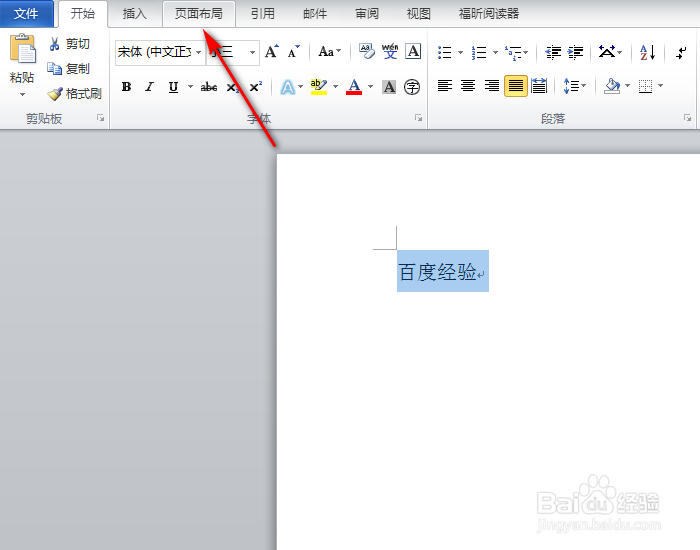Screen dimensions: 700x550
Task: Toggle Show/Hide paragraph marks icon
Action: pos(681,52)
